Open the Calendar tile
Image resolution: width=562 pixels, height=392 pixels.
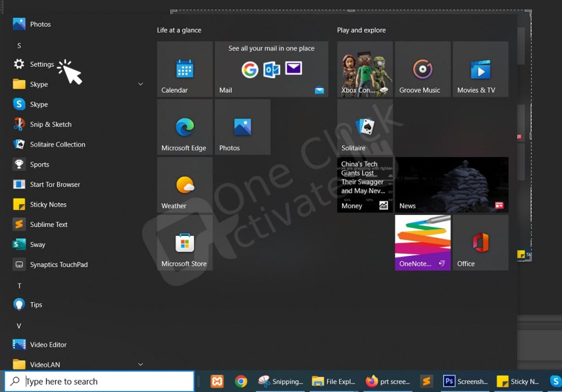point(185,69)
